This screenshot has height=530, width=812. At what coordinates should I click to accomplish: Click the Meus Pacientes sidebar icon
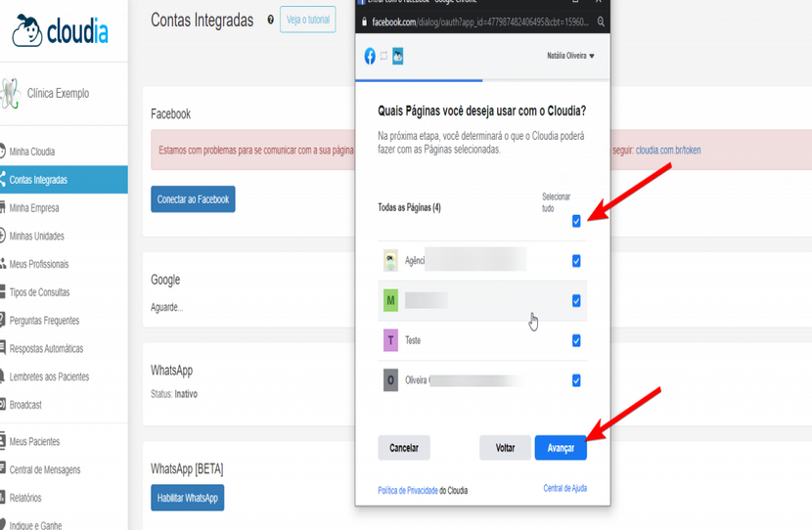[3, 441]
